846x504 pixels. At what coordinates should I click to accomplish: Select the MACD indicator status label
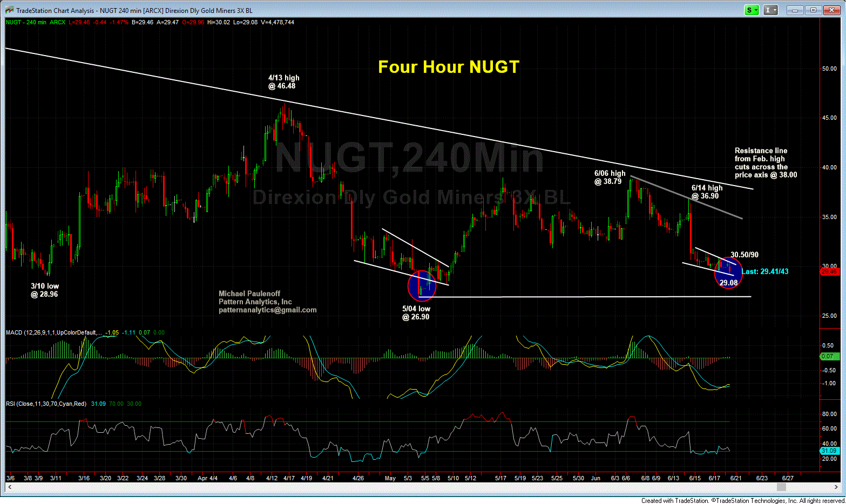pos(85,332)
